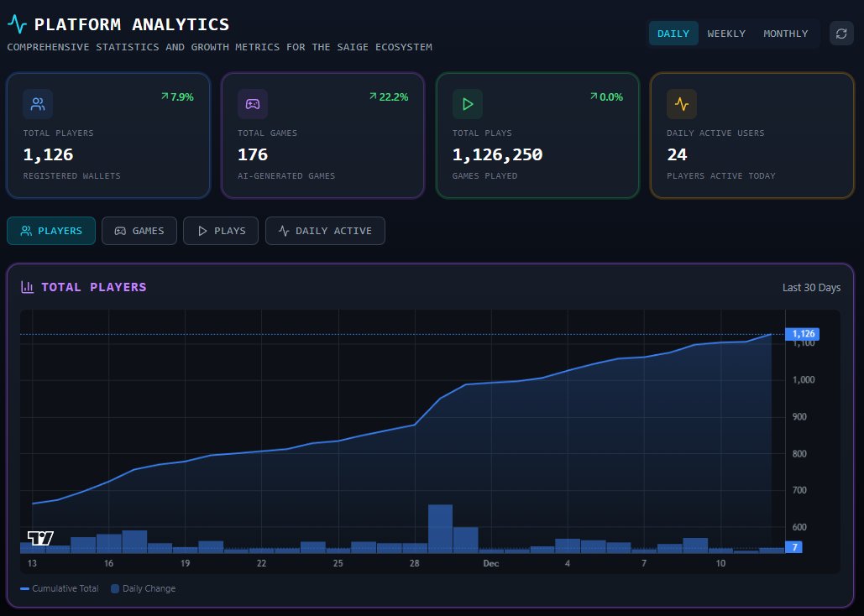The height and width of the screenshot is (616, 864).
Task: Click the tallest daily change bar near 28
Action: coord(440,529)
